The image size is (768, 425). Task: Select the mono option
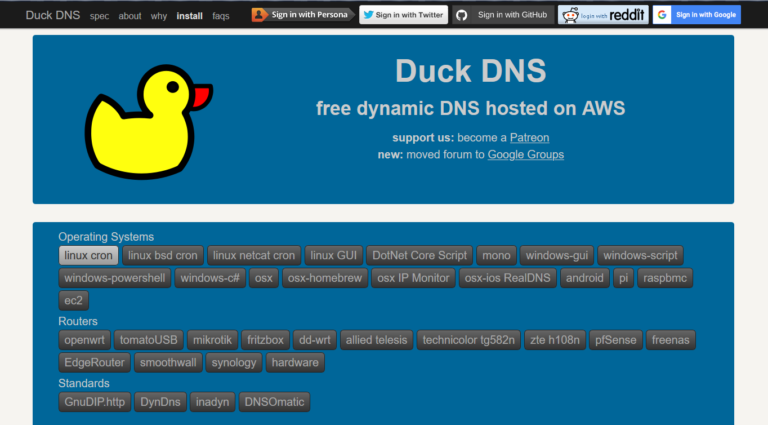pos(496,256)
